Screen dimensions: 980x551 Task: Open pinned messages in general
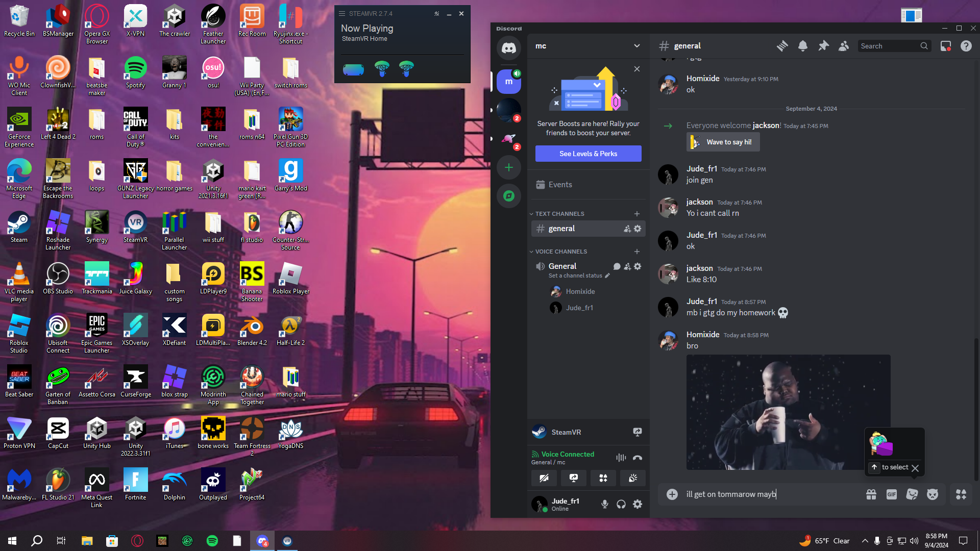(823, 46)
